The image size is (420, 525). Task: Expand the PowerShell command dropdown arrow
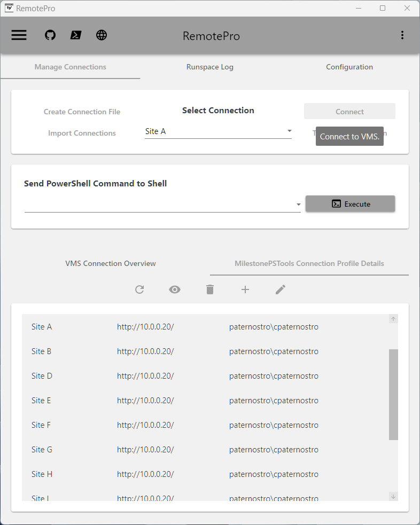298,204
